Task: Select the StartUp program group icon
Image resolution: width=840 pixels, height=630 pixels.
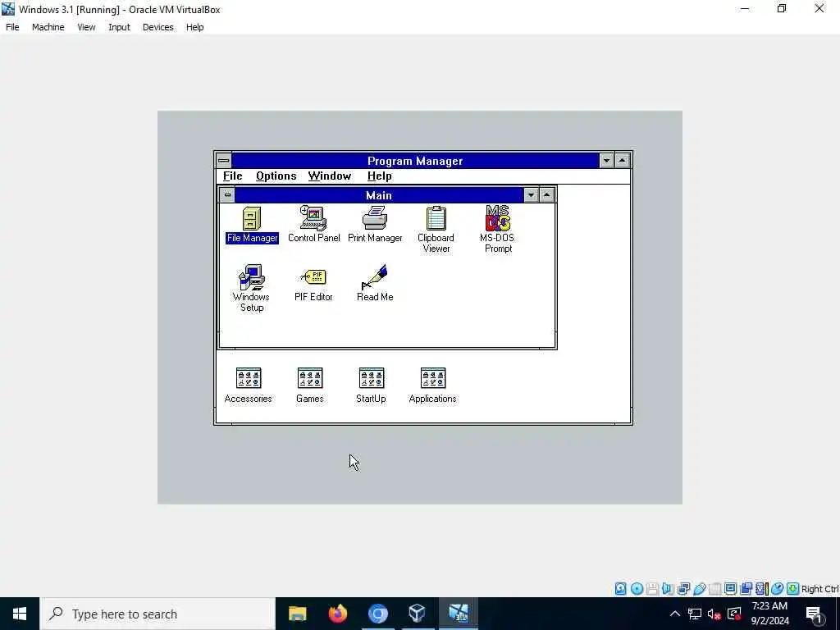Action: pyautogui.click(x=372, y=386)
